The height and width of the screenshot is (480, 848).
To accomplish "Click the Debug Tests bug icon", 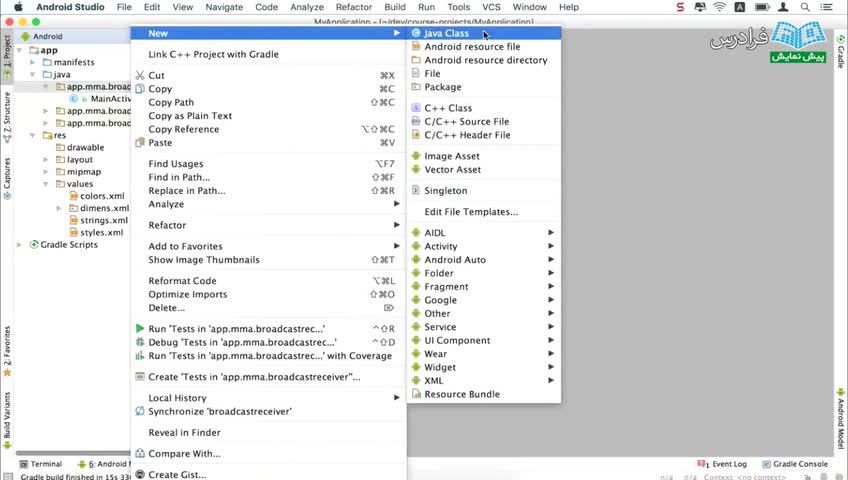I will [140, 342].
